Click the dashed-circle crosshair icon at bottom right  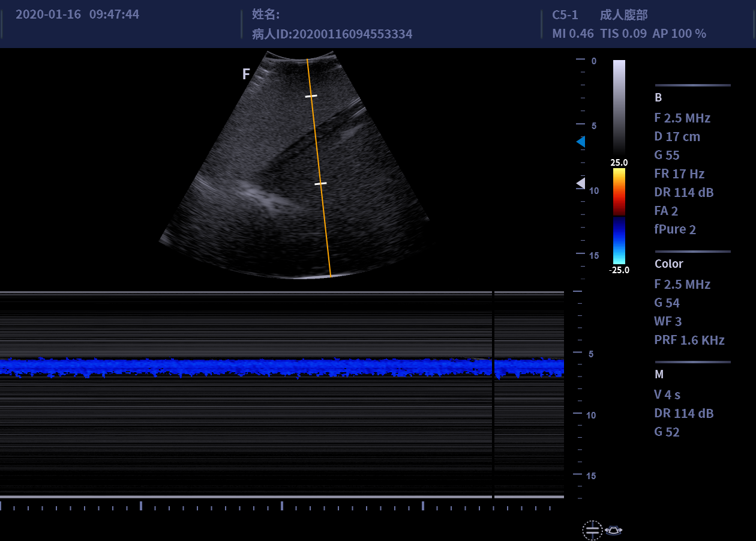[592, 530]
